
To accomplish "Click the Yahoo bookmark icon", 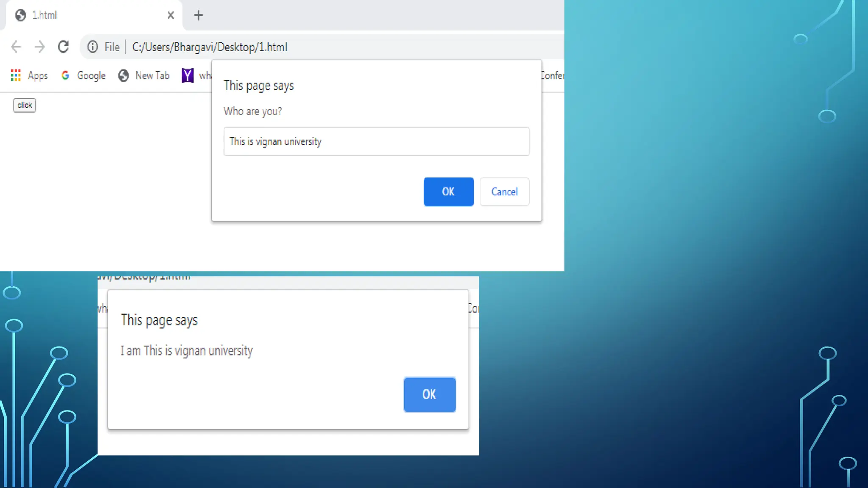I will (x=187, y=75).
